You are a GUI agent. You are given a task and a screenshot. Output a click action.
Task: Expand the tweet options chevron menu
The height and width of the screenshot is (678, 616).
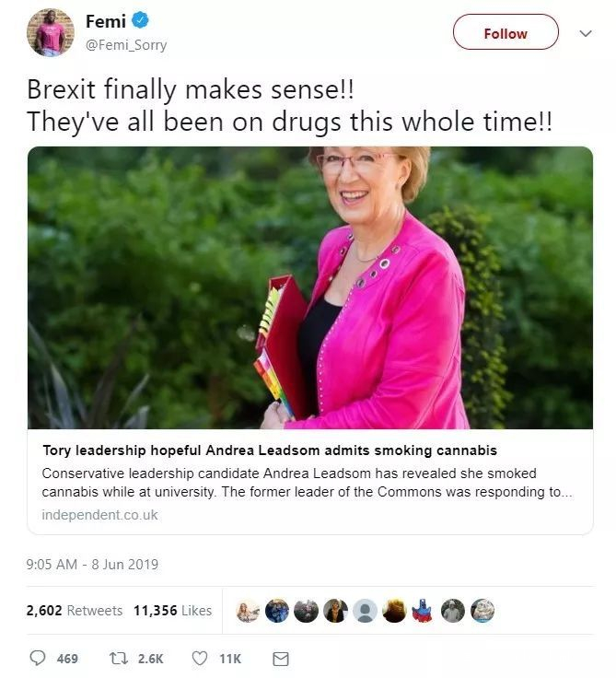click(585, 33)
